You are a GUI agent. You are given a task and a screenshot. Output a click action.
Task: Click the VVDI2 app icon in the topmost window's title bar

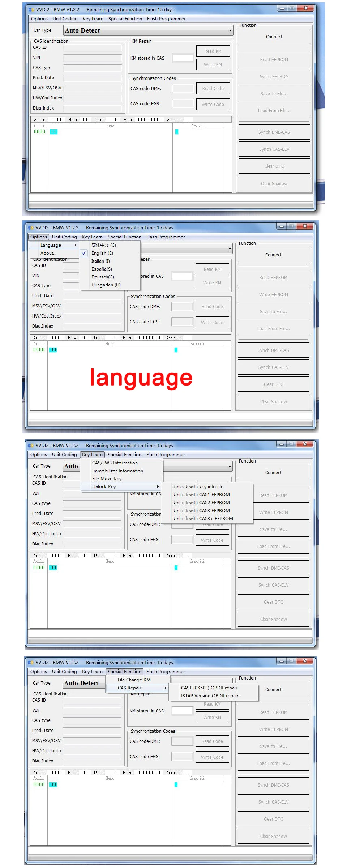(x=31, y=10)
